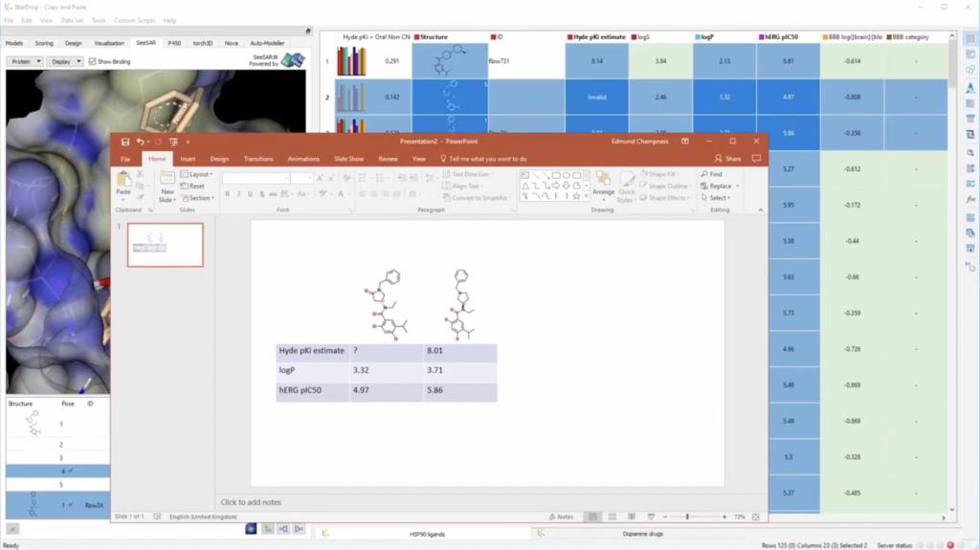Click the SeeSAR logo icon
Viewport: 980px width, 550px height.
(x=293, y=60)
